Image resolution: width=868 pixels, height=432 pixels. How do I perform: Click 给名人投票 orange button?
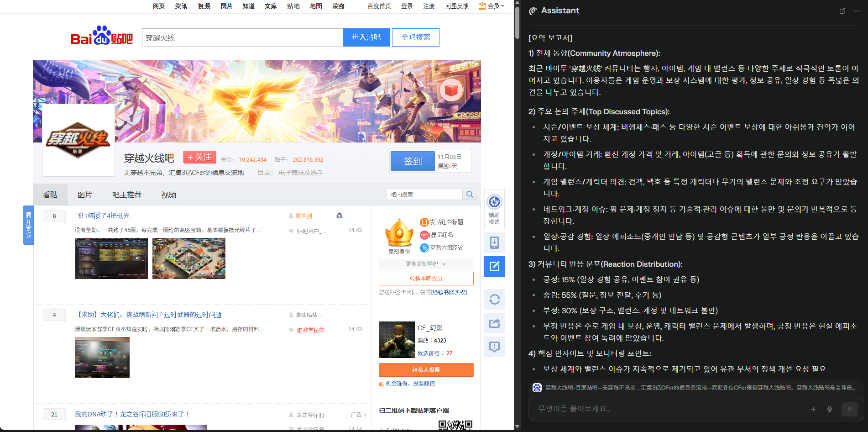(x=426, y=370)
